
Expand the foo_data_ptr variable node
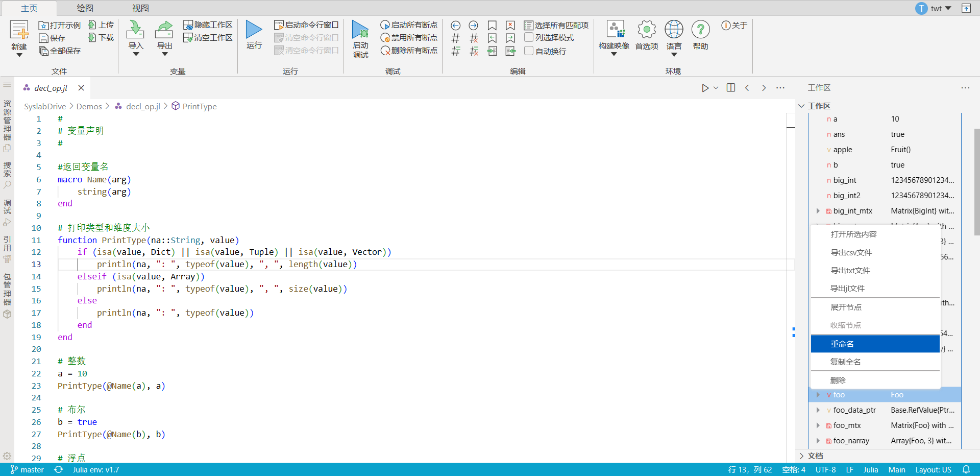[x=818, y=410]
